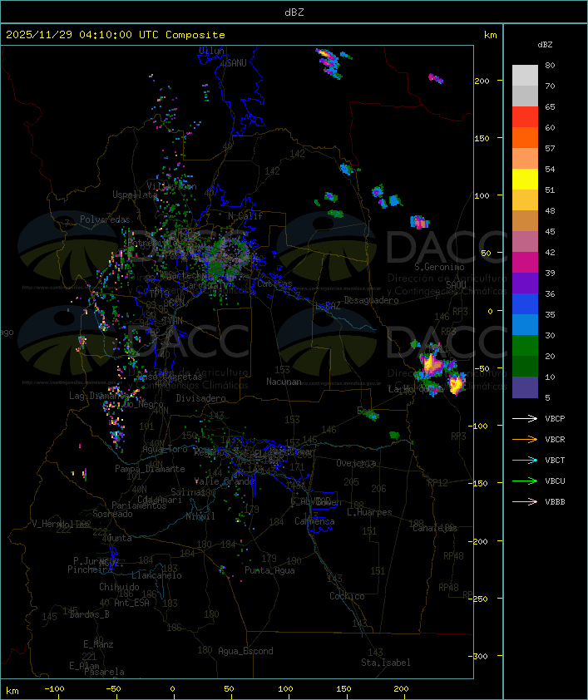Click the cyan VBCT arrow icon

click(525, 460)
